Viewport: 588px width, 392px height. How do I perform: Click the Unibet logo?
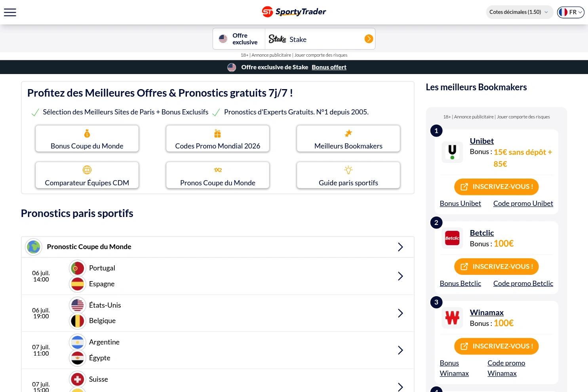click(x=452, y=152)
